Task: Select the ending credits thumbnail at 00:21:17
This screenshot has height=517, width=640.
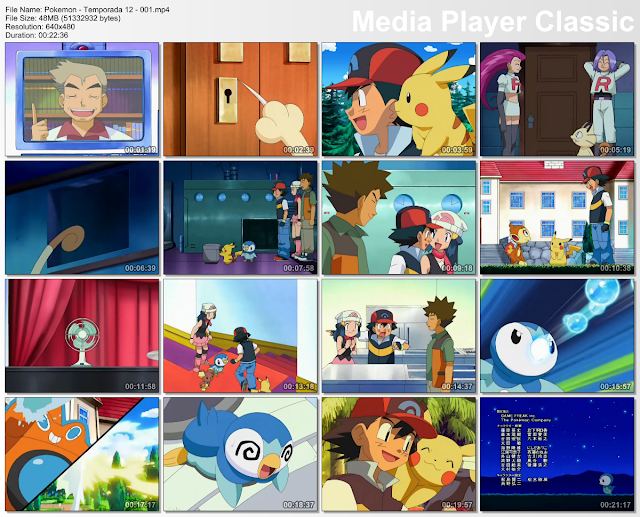Action: 557,454
